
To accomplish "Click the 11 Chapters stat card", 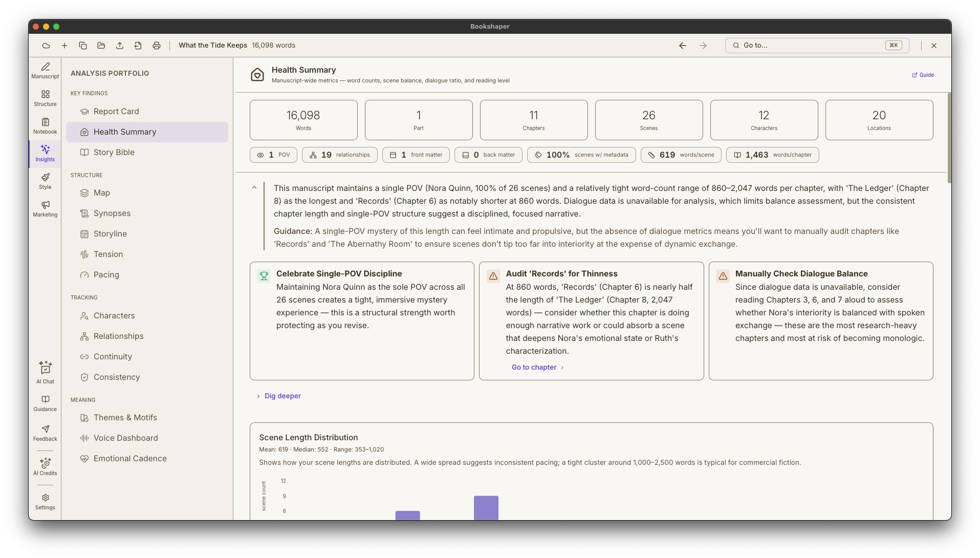I will [534, 120].
